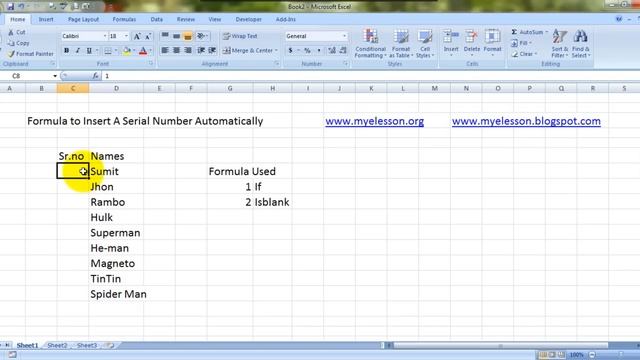Apply Comma Style
This screenshot has width=640, height=360.
click(319, 51)
